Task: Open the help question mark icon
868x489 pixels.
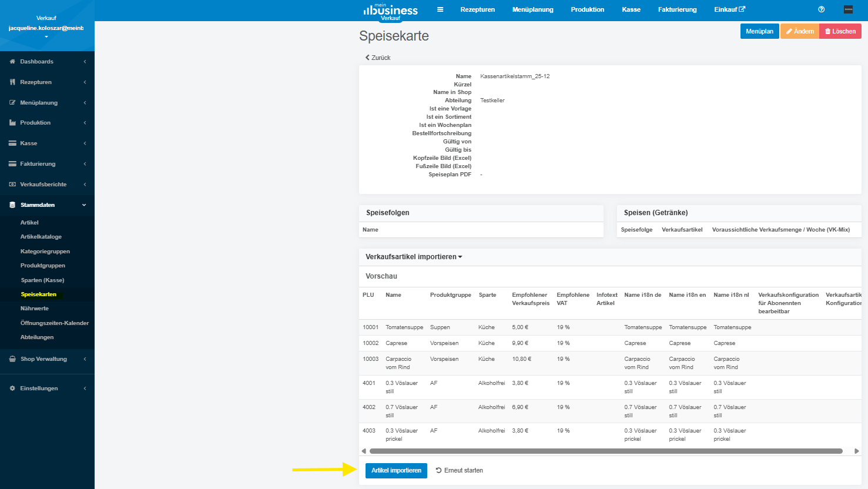Action: click(822, 9)
